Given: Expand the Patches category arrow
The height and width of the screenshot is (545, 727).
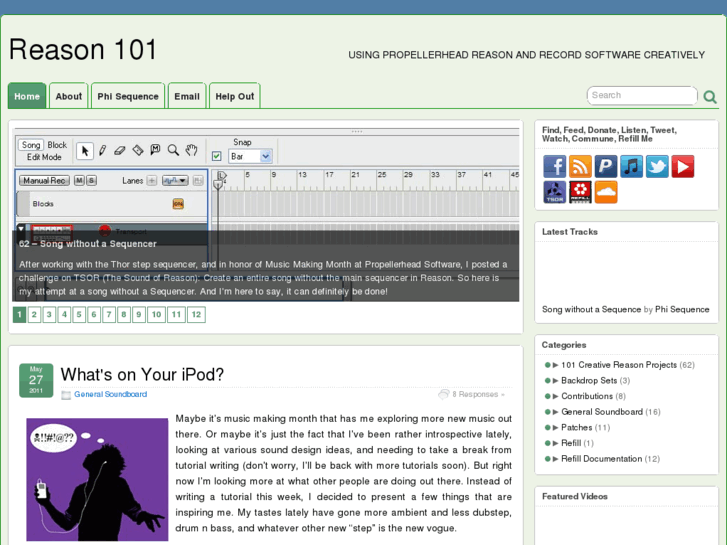Looking at the screenshot, I should (x=555, y=428).
